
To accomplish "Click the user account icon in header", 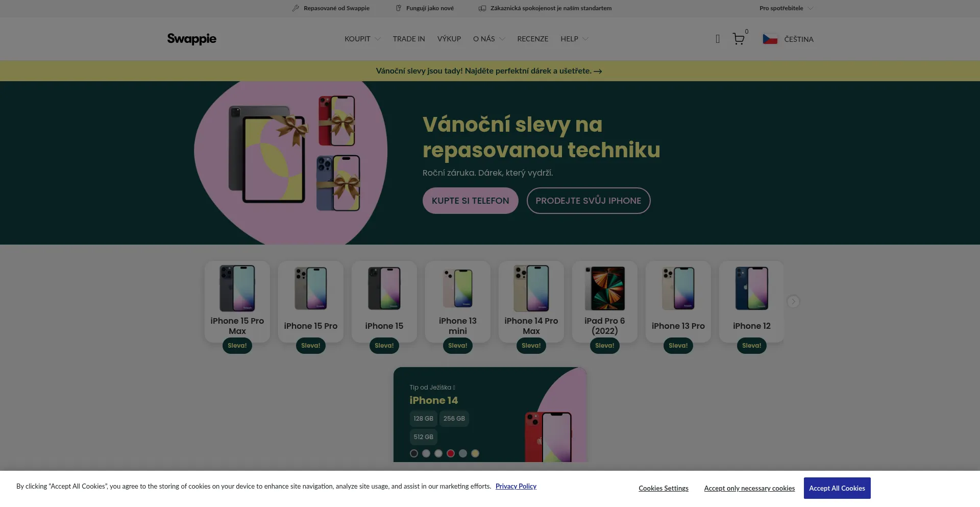I will coord(718,39).
